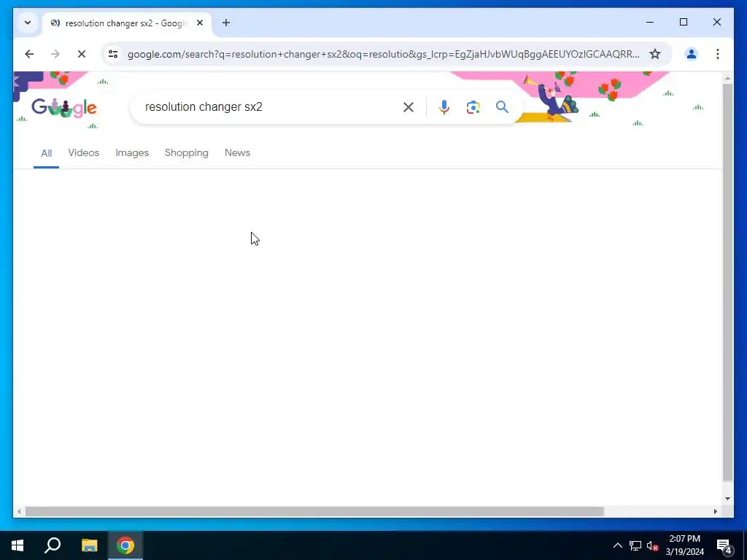
Task: Start a voice search with microphone
Action: click(444, 107)
